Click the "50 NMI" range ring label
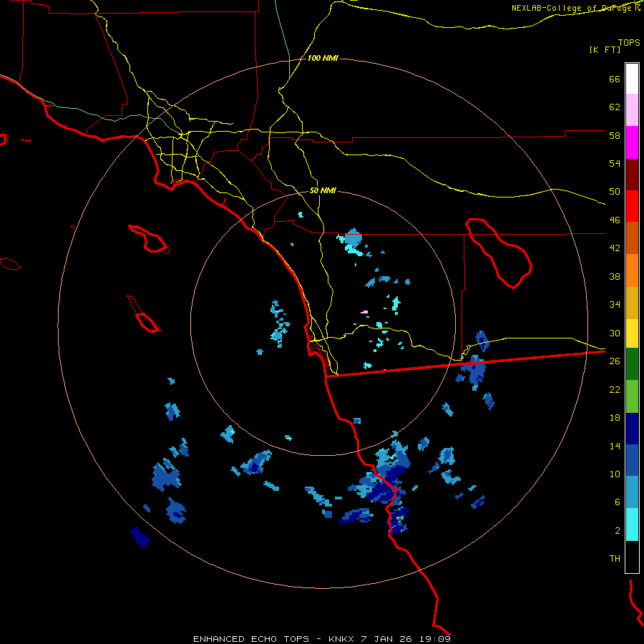The width and height of the screenshot is (644, 644). click(x=323, y=190)
